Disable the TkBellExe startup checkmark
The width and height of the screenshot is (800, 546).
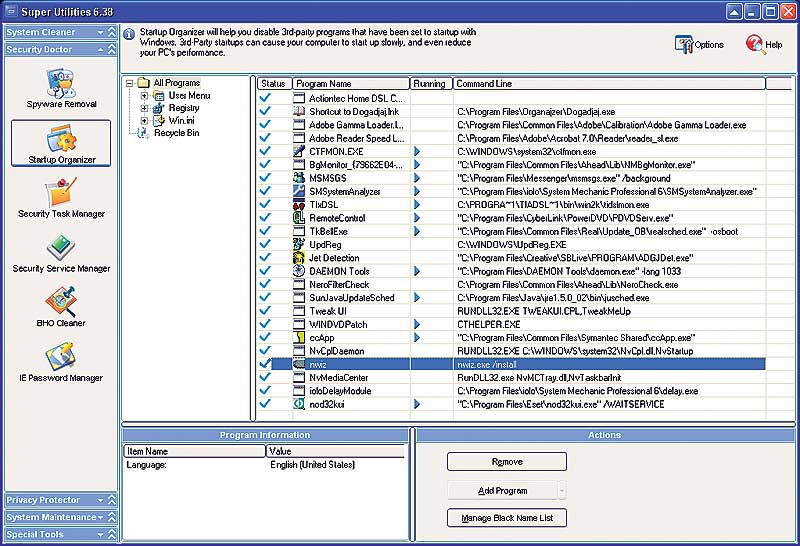265,231
